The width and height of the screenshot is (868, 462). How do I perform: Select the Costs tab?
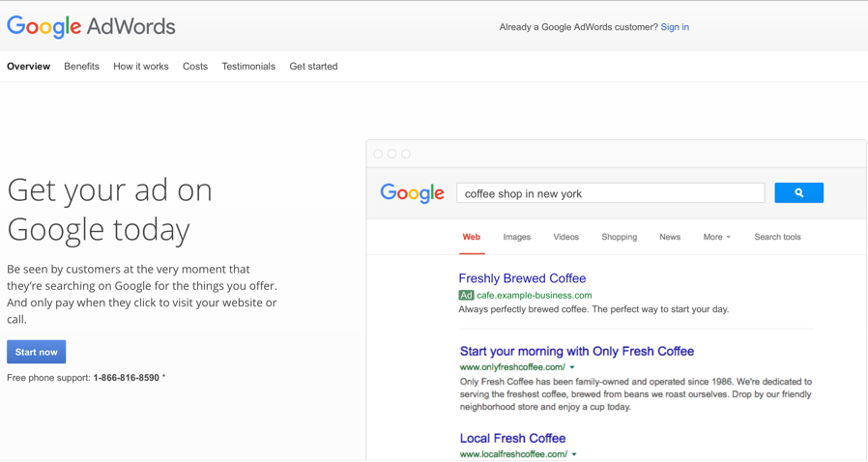tap(195, 67)
